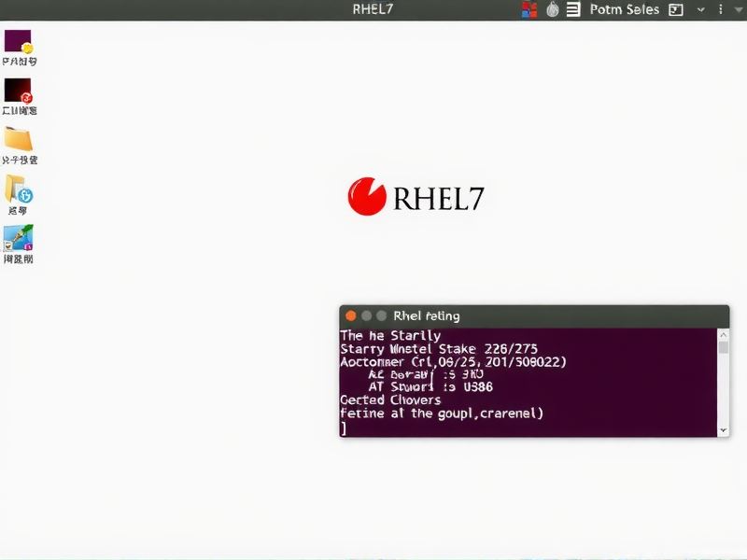The width and height of the screenshot is (747, 560).
Task: Click the colorful grid icon in the top panel
Action: [530, 10]
